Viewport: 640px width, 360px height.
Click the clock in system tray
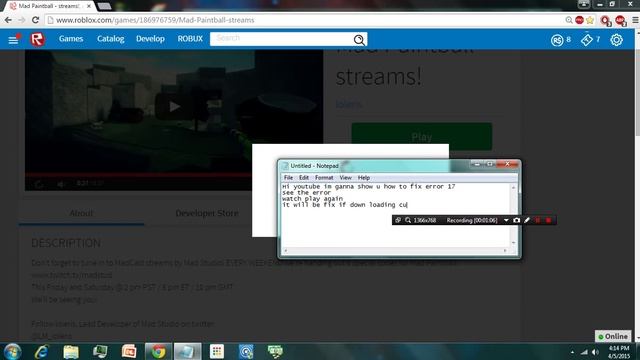pyautogui.click(x=619, y=352)
